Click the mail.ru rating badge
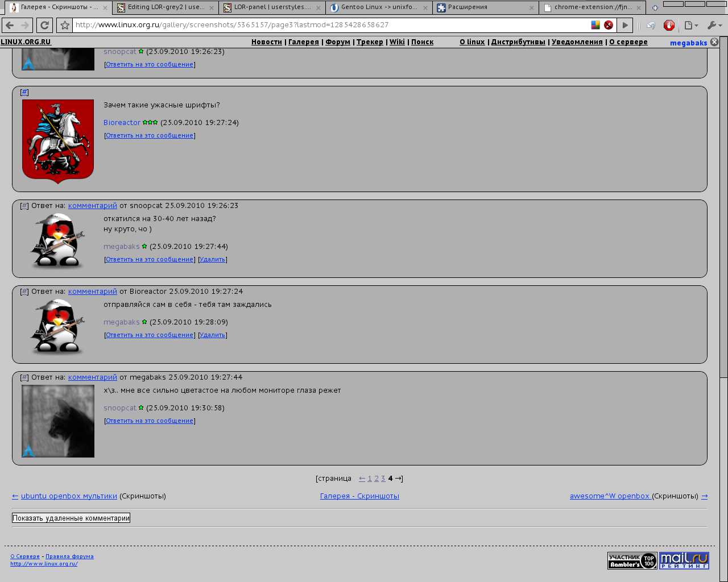Viewport: 728px width, 582px height. click(x=684, y=561)
